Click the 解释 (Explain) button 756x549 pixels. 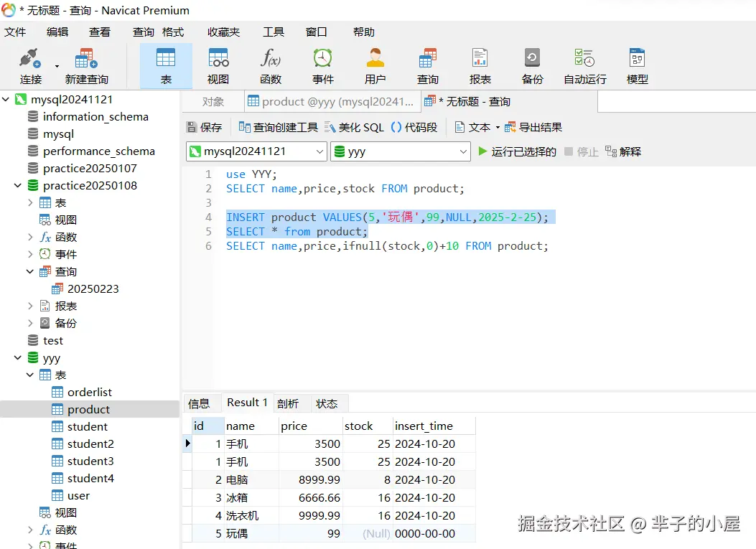[x=623, y=152]
